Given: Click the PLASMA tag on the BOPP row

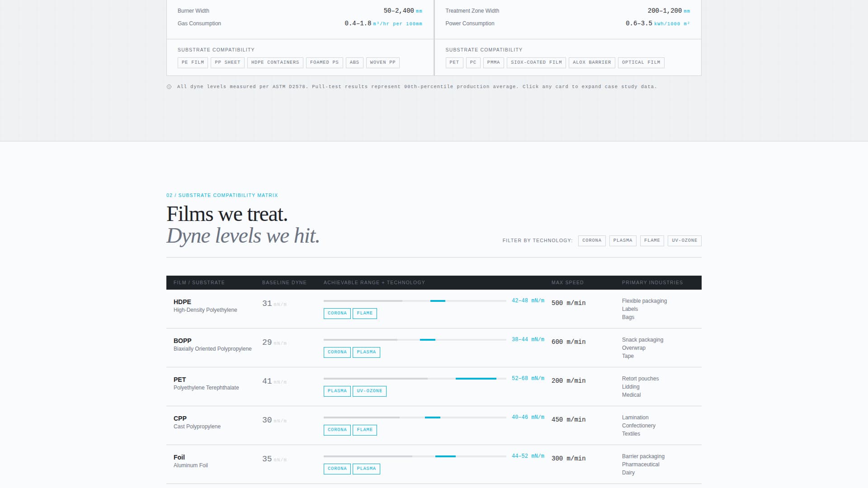Looking at the screenshot, I should coord(366,352).
